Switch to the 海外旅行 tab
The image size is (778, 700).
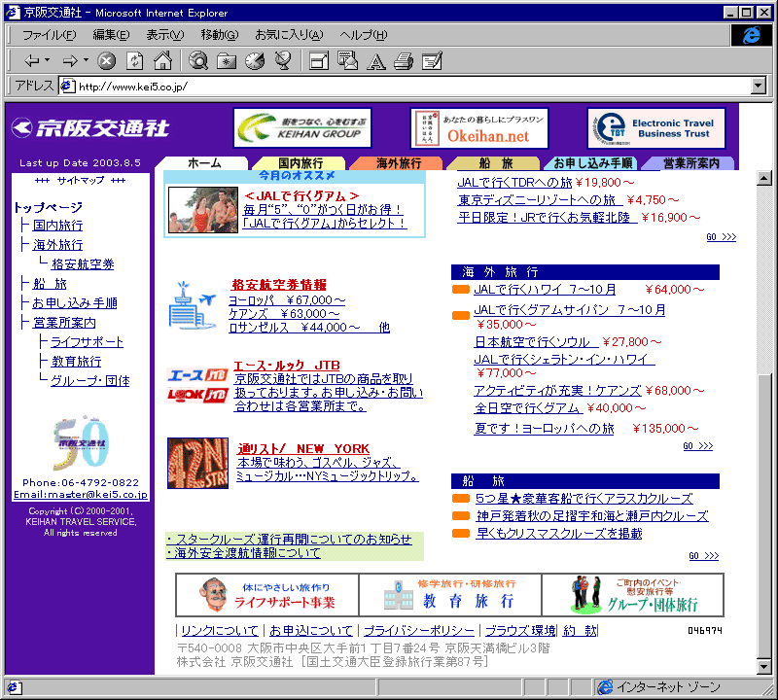[399, 163]
